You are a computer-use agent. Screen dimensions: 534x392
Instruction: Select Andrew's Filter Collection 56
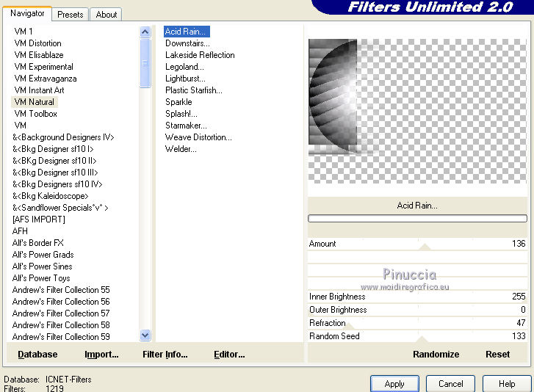point(61,302)
